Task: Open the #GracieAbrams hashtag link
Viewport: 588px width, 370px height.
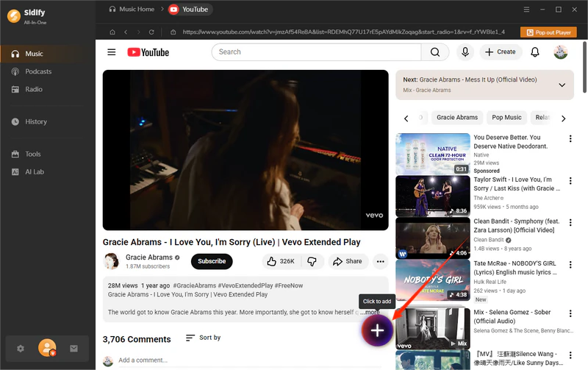Action: (x=195, y=285)
